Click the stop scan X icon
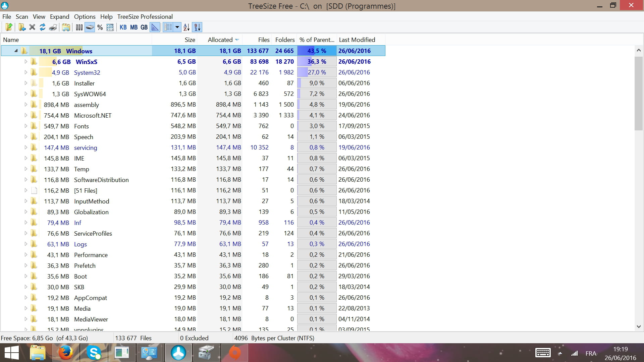 [x=32, y=27]
